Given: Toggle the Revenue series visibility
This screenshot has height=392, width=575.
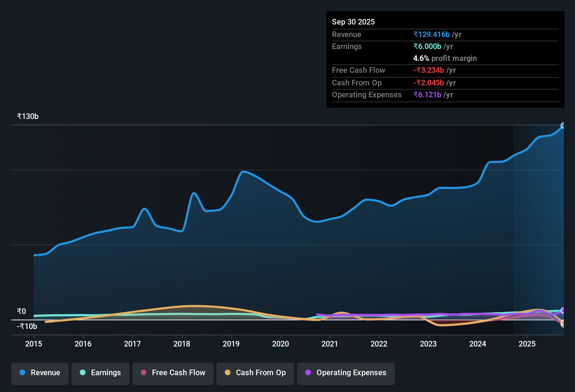Looking at the screenshot, I should [40, 373].
